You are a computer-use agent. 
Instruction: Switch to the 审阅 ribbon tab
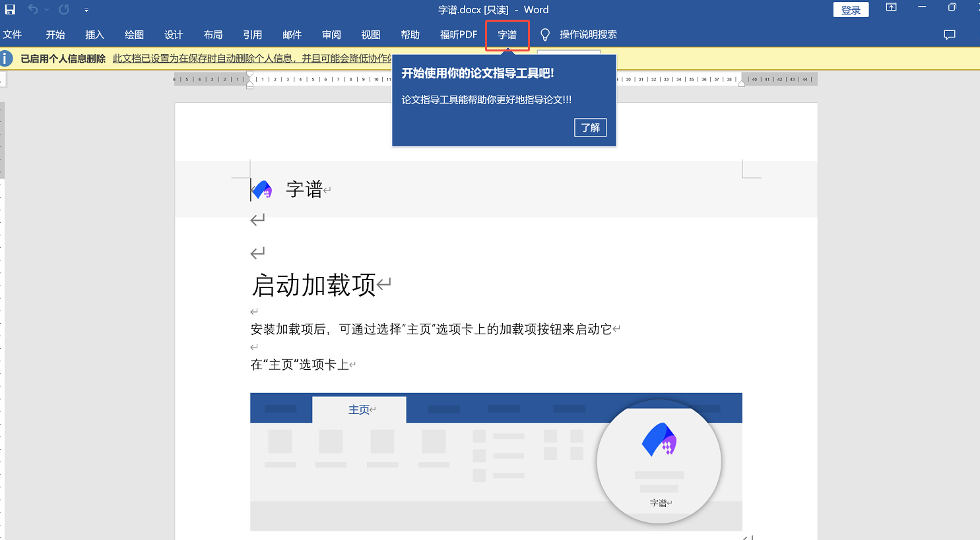(x=331, y=35)
